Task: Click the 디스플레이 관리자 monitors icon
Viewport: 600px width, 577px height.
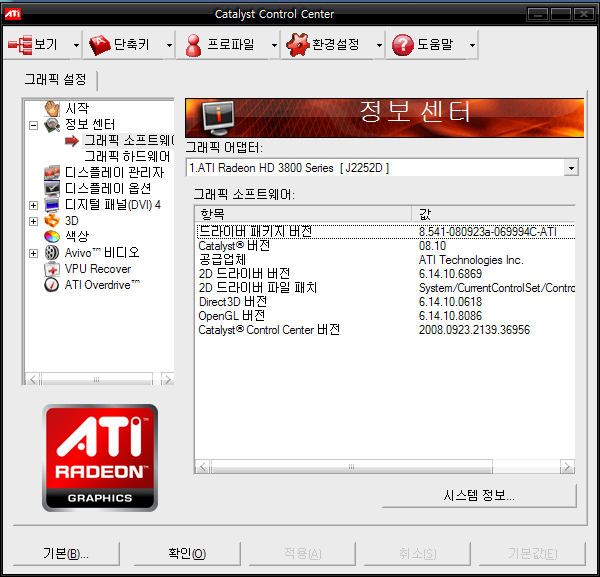Action: [52, 173]
